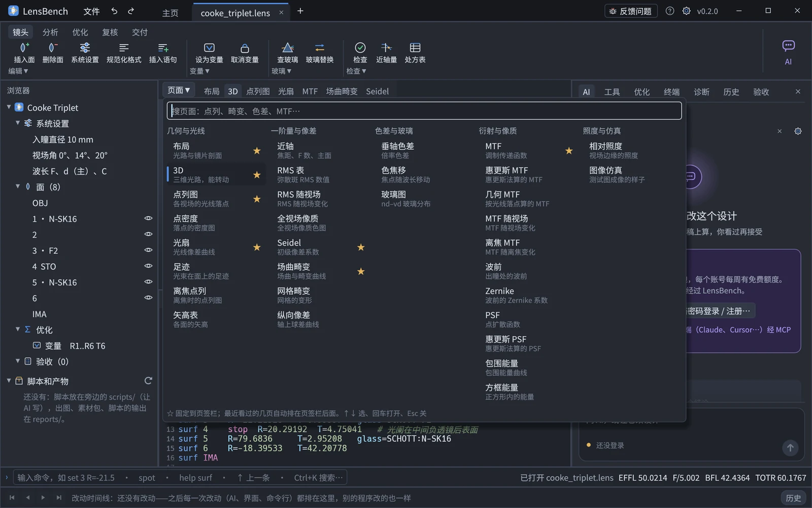The height and width of the screenshot is (508, 812).
Task: Click the undo arrow in title bar
Action: click(x=114, y=11)
